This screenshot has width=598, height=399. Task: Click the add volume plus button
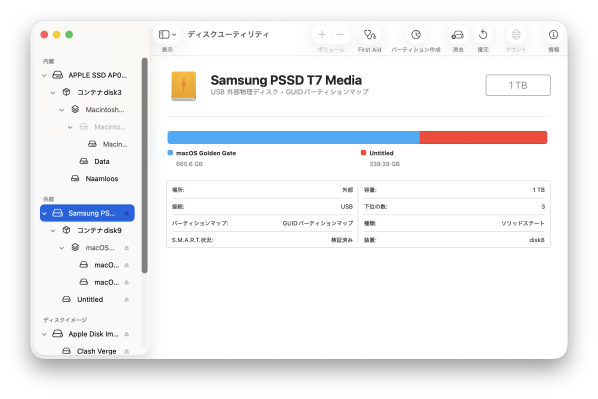point(322,35)
